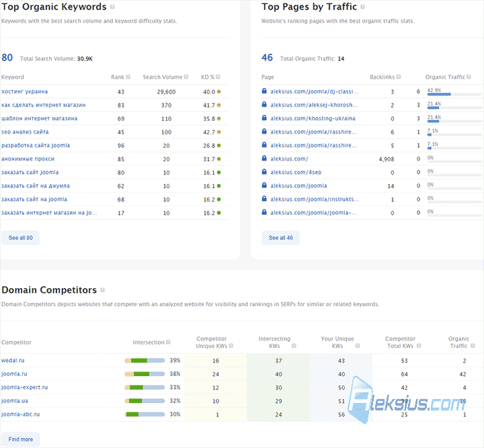Open competitor joomla.ua
This screenshot has height=448, width=484.
click(x=15, y=401)
